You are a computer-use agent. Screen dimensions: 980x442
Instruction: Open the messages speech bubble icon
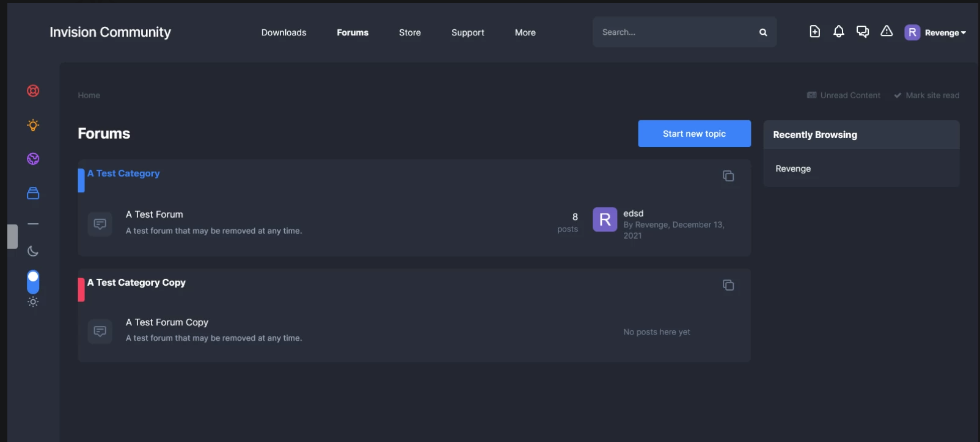pyautogui.click(x=863, y=32)
